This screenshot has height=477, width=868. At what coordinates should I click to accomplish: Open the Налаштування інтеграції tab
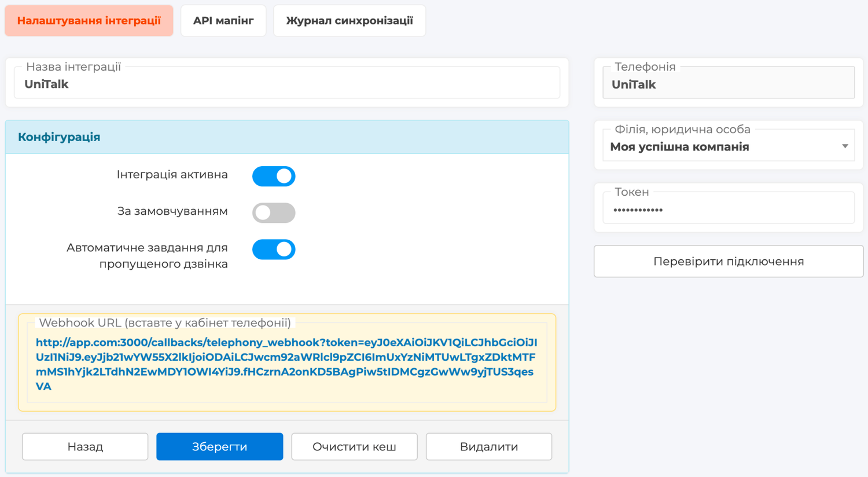coord(89,21)
